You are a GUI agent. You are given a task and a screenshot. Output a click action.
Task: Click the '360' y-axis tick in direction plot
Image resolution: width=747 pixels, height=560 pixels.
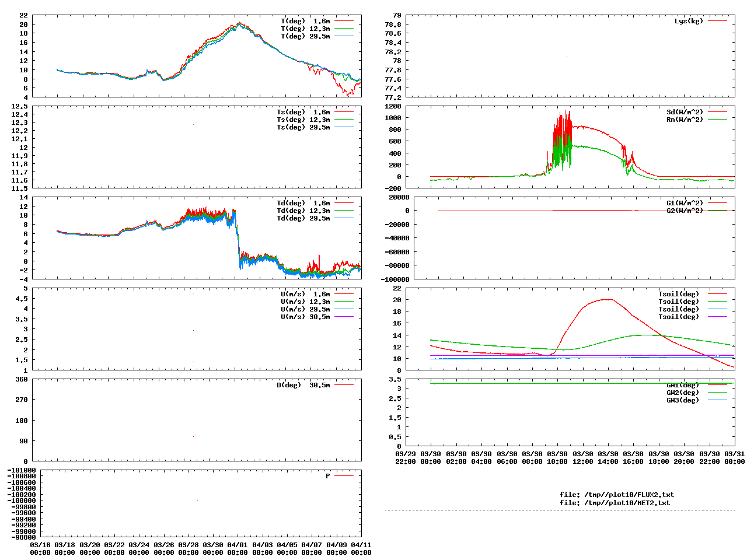[22, 379]
